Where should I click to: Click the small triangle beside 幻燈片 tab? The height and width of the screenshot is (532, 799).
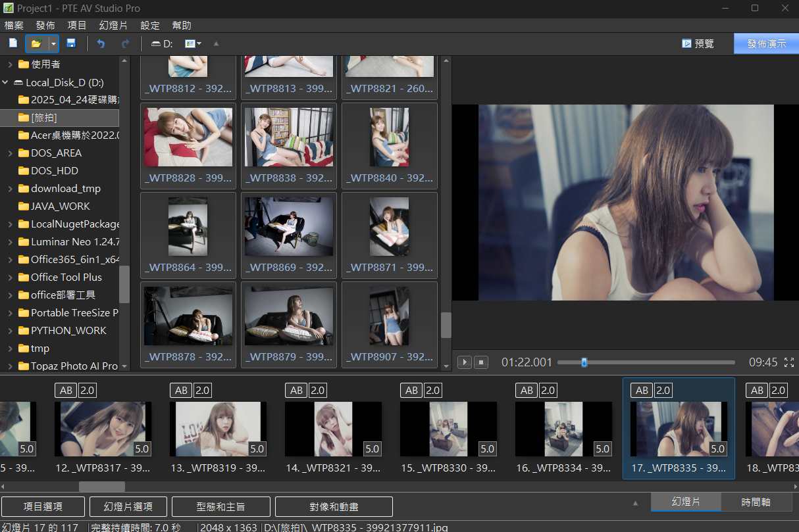click(x=635, y=502)
